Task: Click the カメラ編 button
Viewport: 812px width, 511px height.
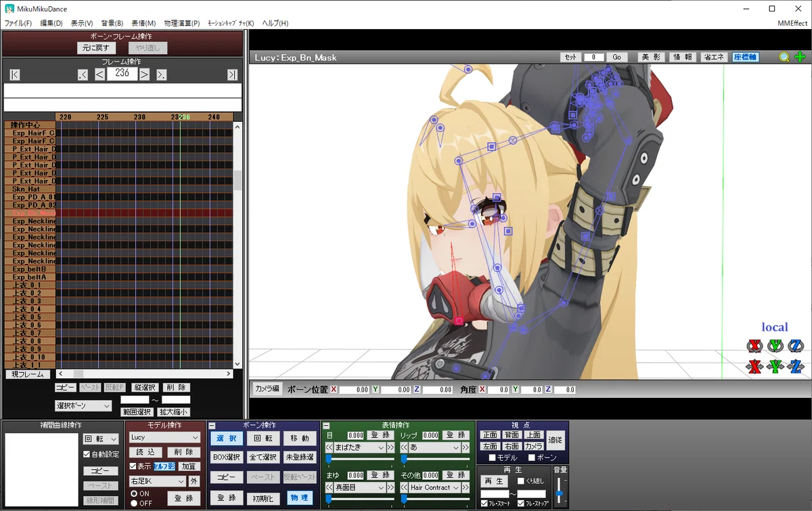Action: tap(267, 389)
